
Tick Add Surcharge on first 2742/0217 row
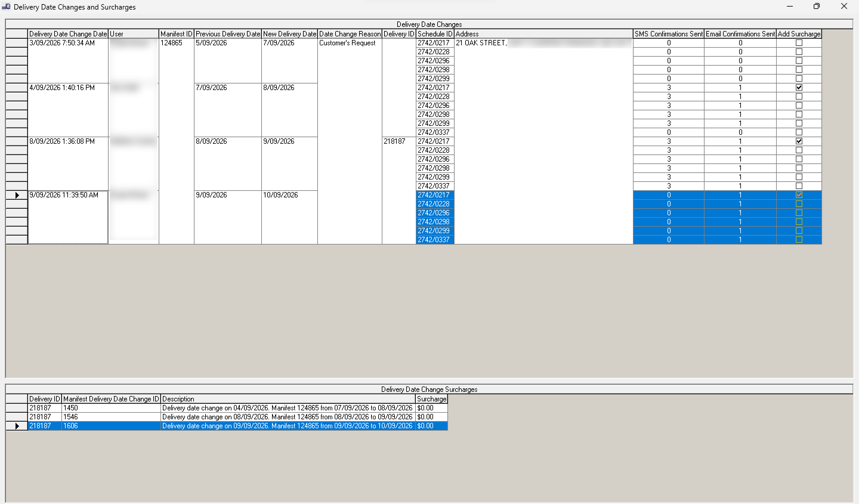799,43
